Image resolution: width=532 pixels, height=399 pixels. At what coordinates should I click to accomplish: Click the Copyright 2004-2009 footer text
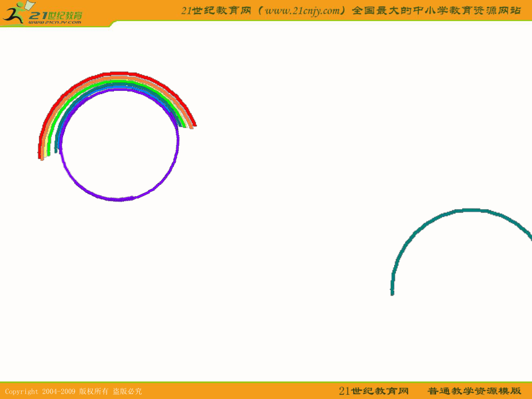40,391
